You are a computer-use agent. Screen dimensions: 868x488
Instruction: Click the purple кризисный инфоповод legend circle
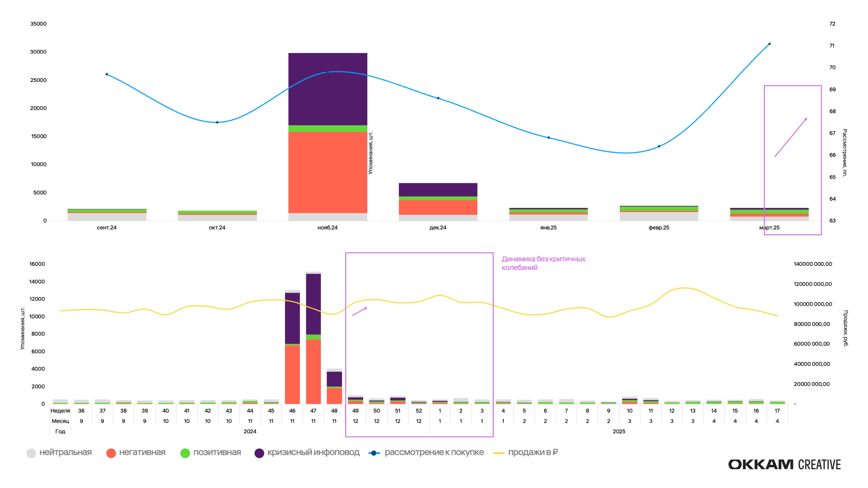point(259,453)
